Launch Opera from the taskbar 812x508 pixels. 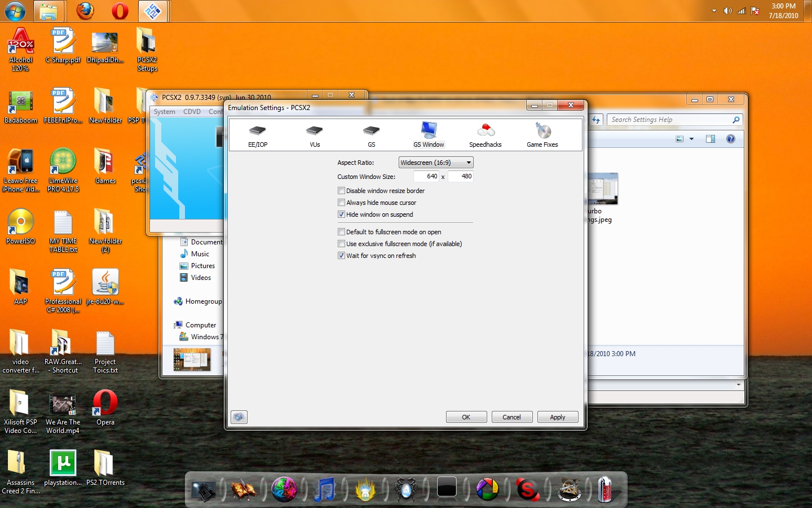120,11
